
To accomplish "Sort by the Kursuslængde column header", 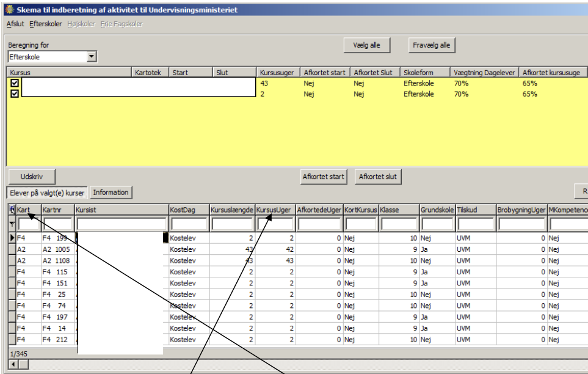I will 232,210.
